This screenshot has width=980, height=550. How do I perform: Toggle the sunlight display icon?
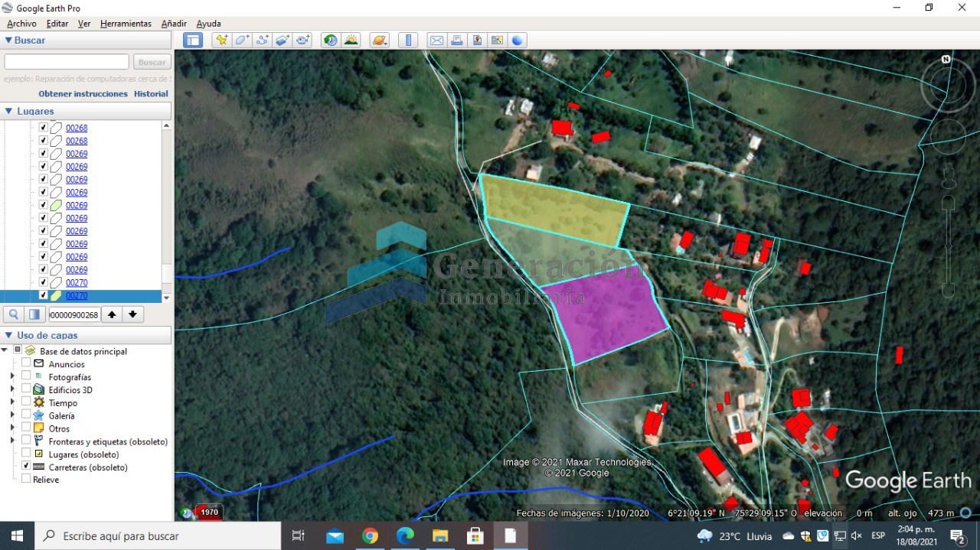[x=351, y=41]
